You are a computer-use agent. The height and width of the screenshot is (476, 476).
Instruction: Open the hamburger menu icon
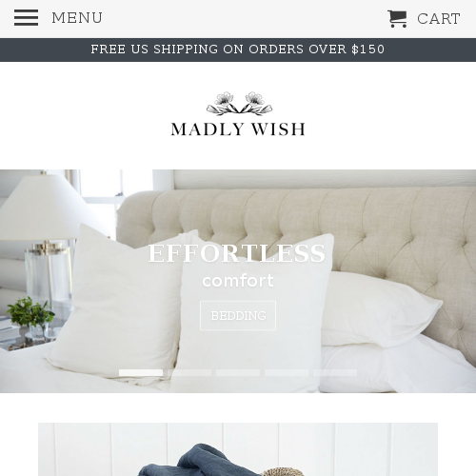pyautogui.click(x=26, y=17)
